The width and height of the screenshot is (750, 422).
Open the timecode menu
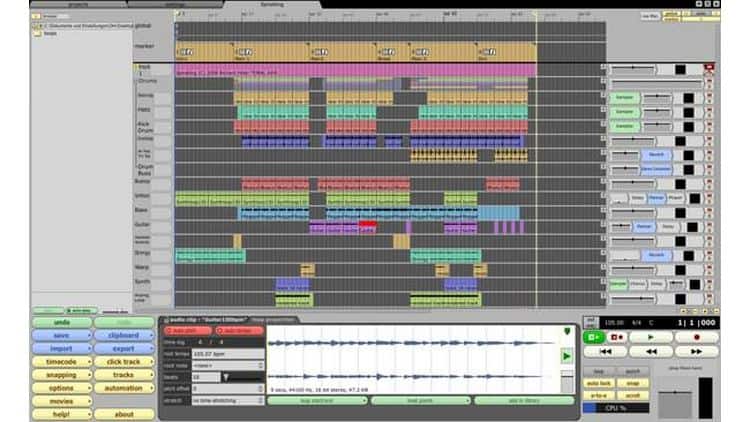pyautogui.click(x=62, y=362)
